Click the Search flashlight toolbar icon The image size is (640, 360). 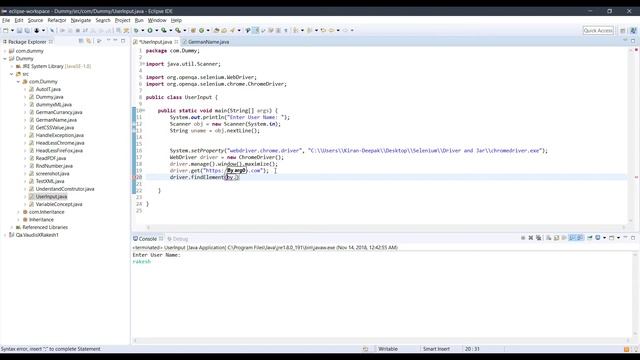pos(232,30)
